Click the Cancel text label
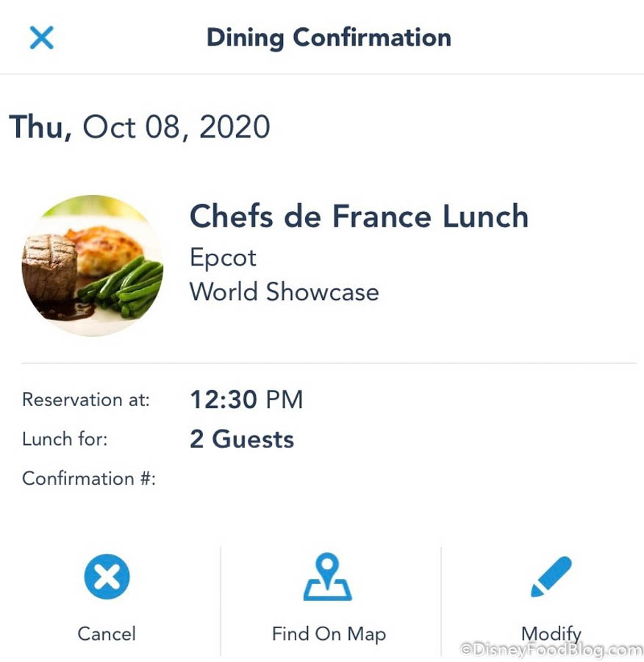 pyautogui.click(x=107, y=634)
